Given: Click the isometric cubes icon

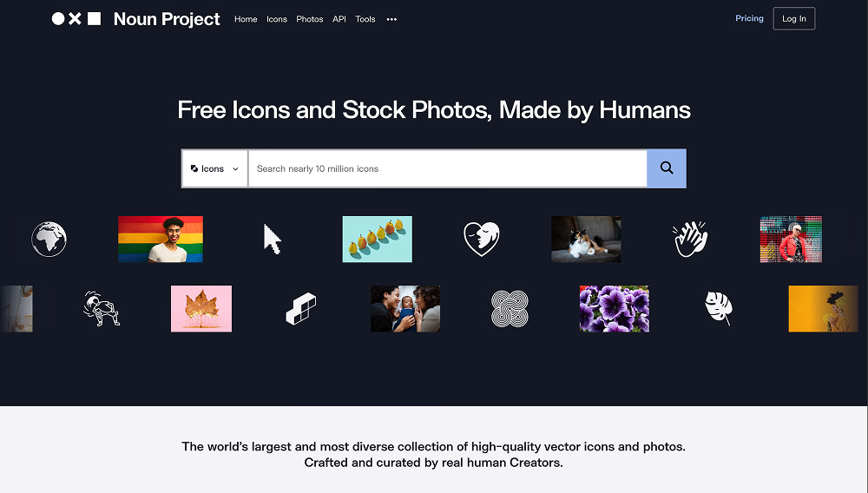Looking at the screenshot, I should click(x=300, y=309).
